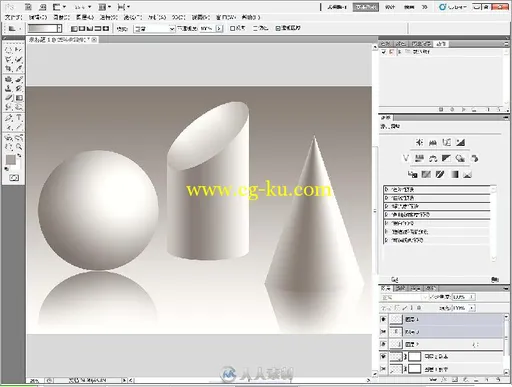The image size is (512, 387).
Task: Open the layer fill dropdown arrow
Action: 472,308
